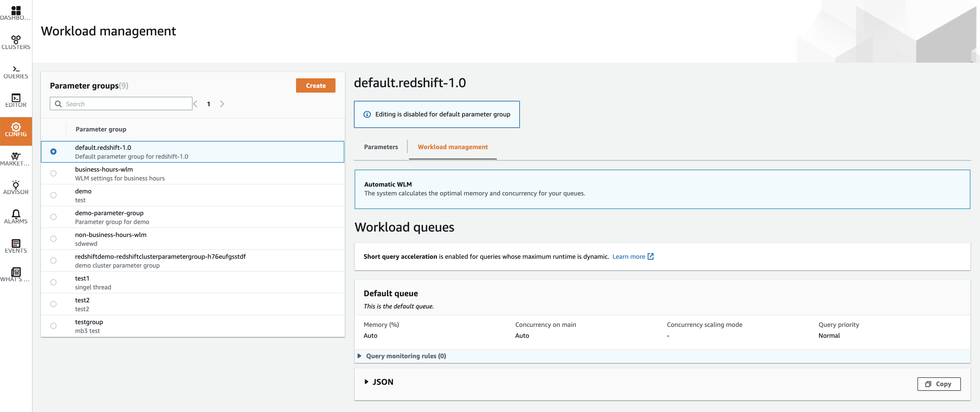Click the 'Concurrency scaling mode' label
The height and width of the screenshot is (412, 980).
(x=704, y=324)
